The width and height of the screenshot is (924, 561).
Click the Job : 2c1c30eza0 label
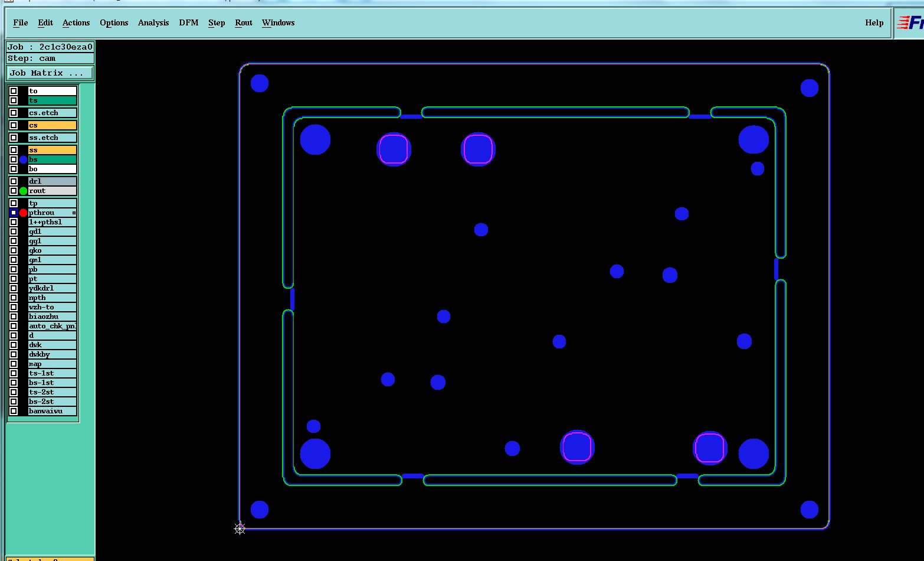tap(50, 47)
